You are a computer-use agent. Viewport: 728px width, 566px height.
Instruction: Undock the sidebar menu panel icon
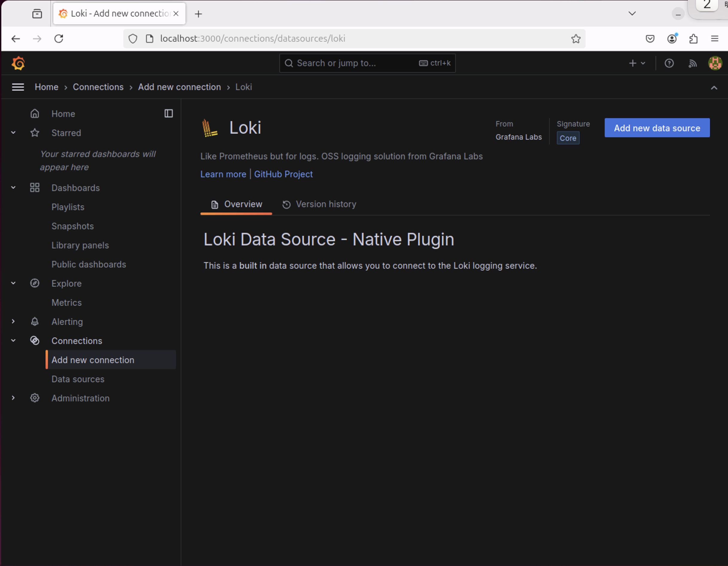169,114
